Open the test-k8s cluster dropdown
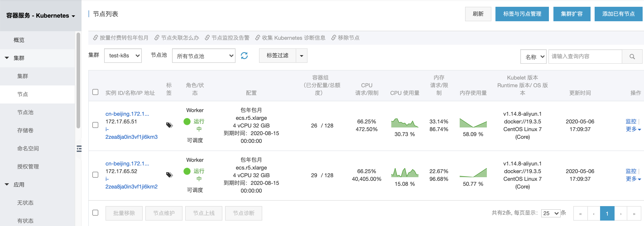This screenshot has height=226, width=644. coord(123,56)
